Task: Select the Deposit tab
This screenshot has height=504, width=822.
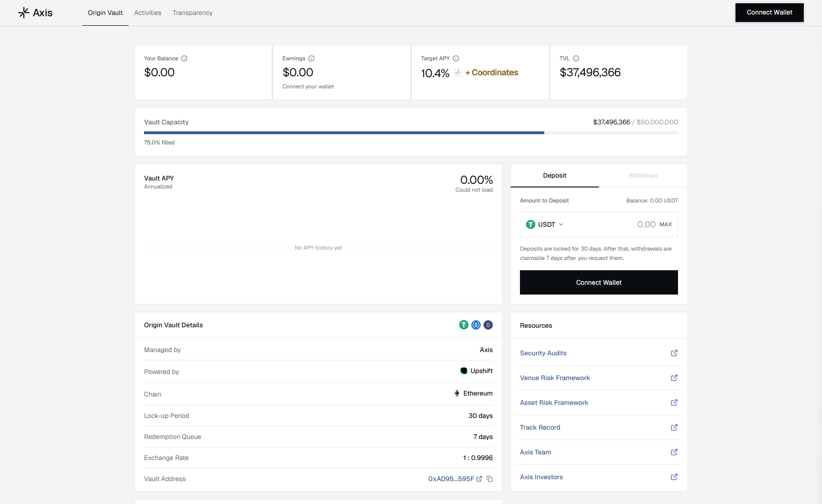Action: (x=555, y=175)
